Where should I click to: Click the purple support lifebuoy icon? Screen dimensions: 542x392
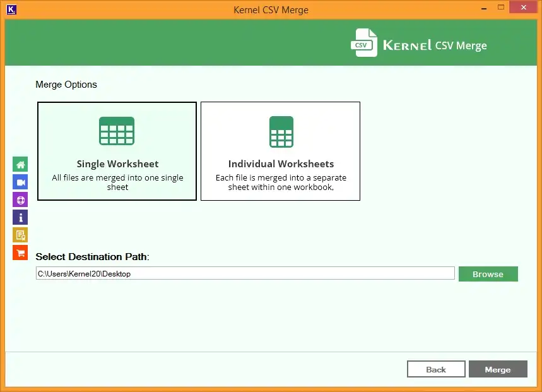point(20,200)
